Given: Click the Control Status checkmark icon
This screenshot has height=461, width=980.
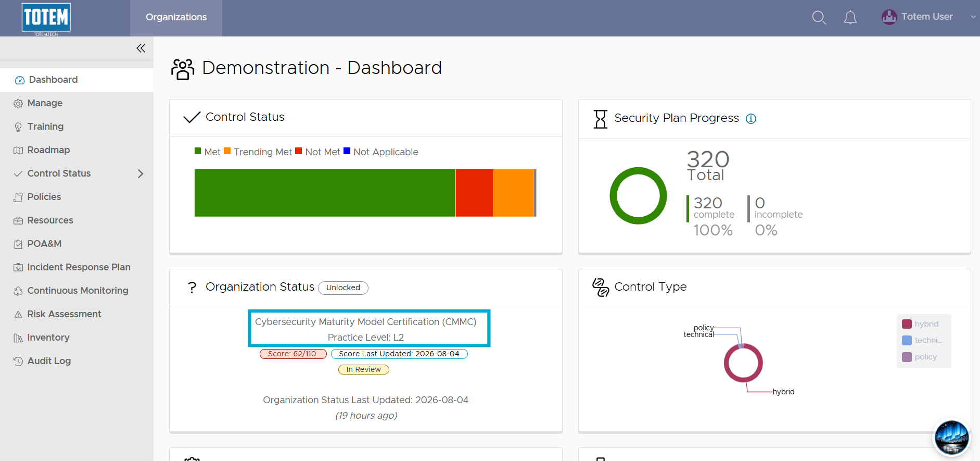Looking at the screenshot, I should (x=192, y=117).
